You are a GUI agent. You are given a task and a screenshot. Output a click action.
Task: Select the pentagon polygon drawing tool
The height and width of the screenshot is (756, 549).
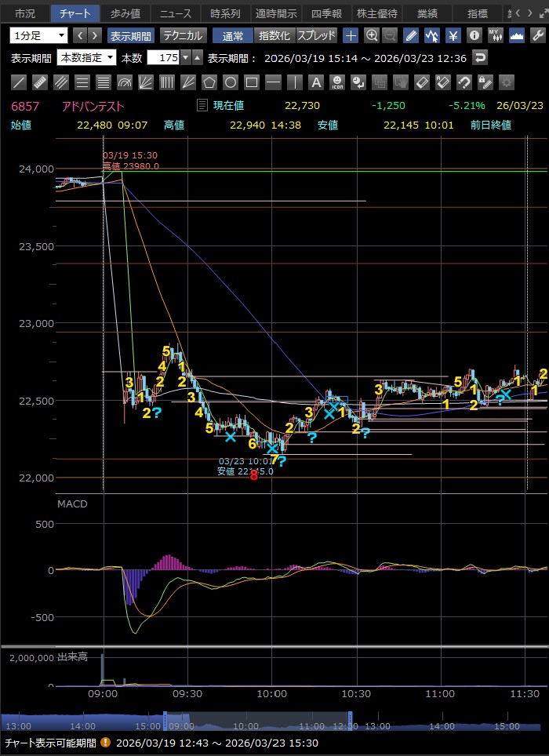pyautogui.click(x=209, y=82)
